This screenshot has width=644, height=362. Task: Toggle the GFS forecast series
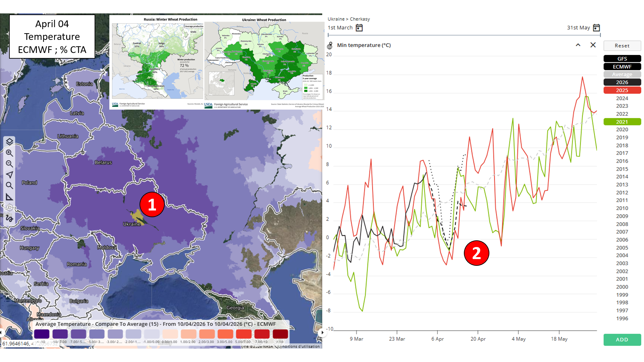point(622,59)
